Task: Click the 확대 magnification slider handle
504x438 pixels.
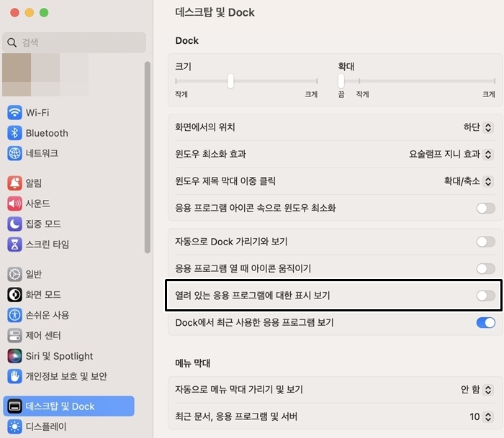Action: [341, 81]
